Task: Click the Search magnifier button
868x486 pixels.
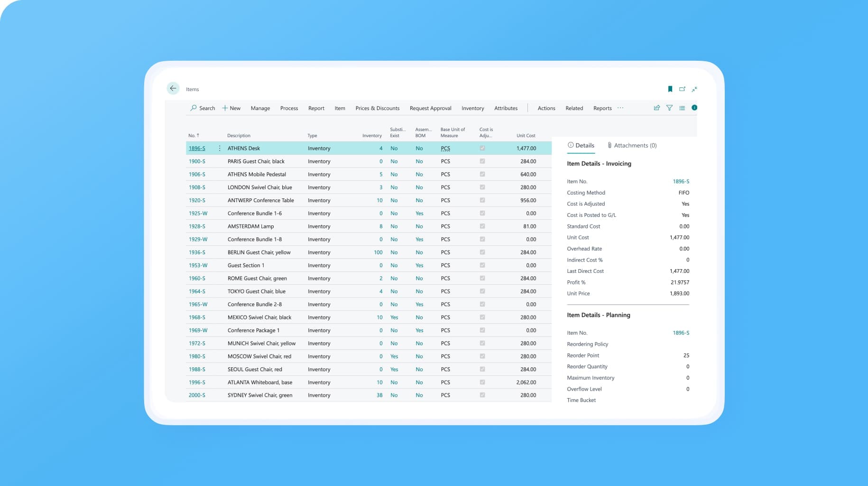Action: (203, 108)
